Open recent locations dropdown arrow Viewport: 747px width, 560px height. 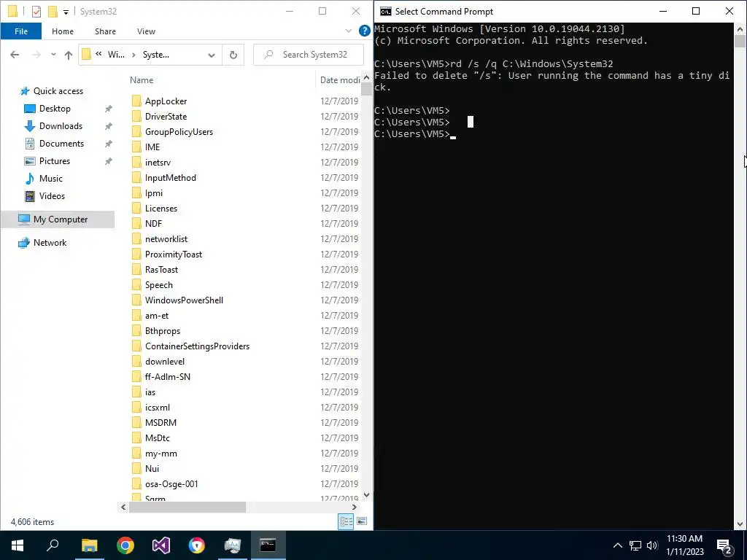53,55
